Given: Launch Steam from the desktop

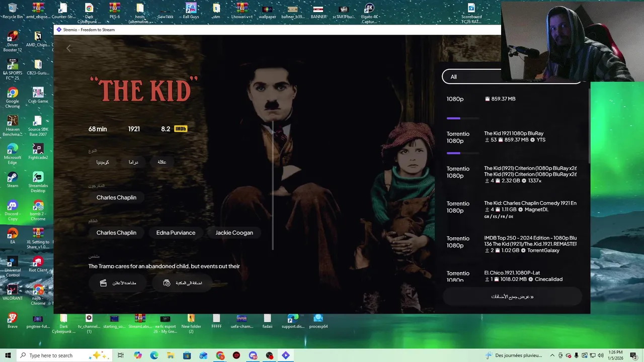Looking at the screenshot, I should [x=13, y=179].
